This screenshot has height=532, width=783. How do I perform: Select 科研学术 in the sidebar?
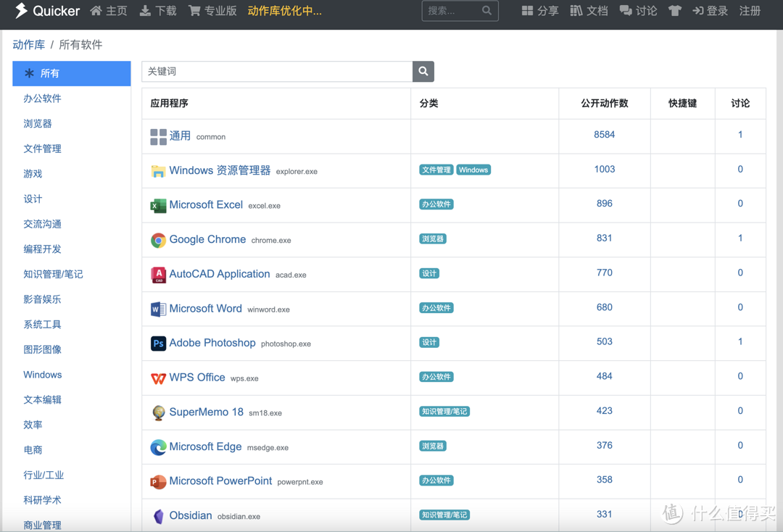[x=43, y=500]
